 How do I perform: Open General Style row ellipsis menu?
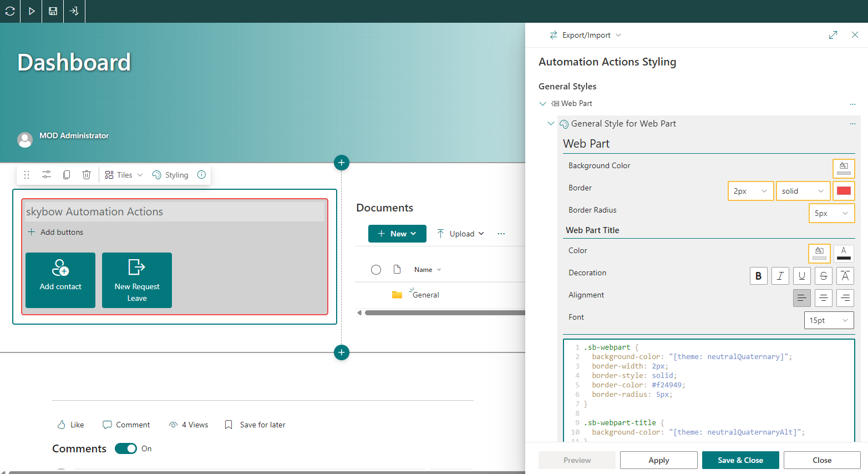pos(852,124)
